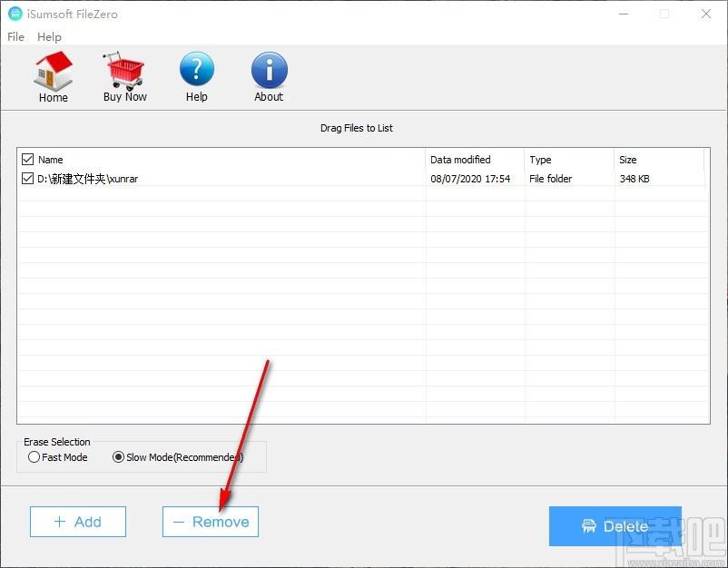This screenshot has height=568, width=728.
Task: Close the iSumsoft FileZero window
Action: [x=706, y=14]
